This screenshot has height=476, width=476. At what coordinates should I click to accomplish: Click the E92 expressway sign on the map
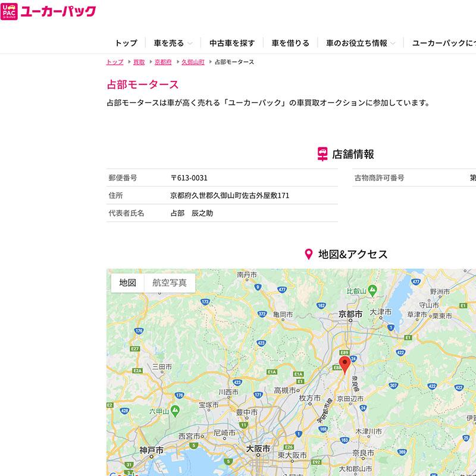317,462
